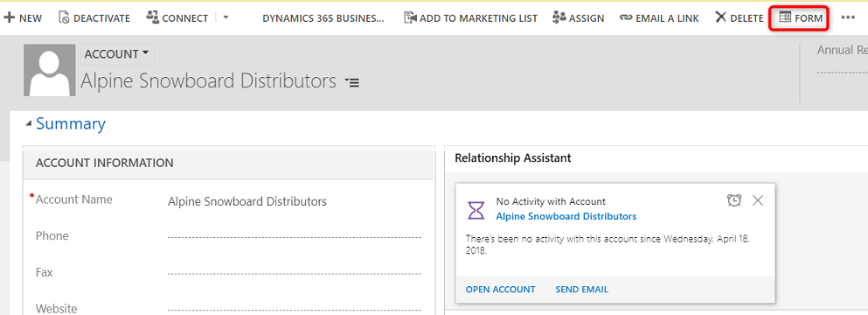
Task: Open the CONNECT dropdown arrow
Action: (x=226, y=17)
